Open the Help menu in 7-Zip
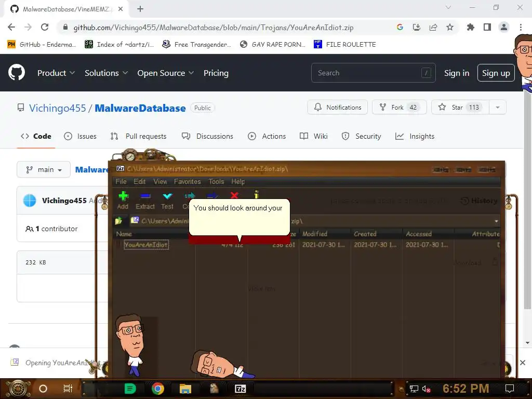The height and width of the screenshot is (399, 532). [238, 181]
